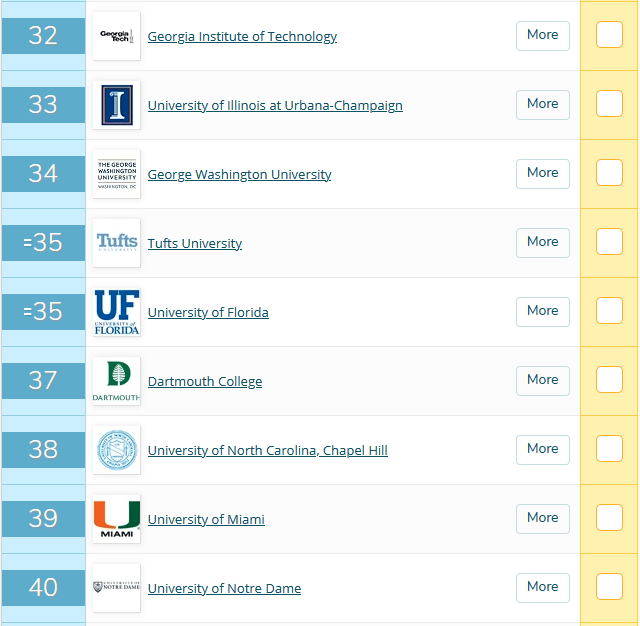Show More for University of Miami
This screenshot has width=640, height=626.
click(x=543, y=518)
